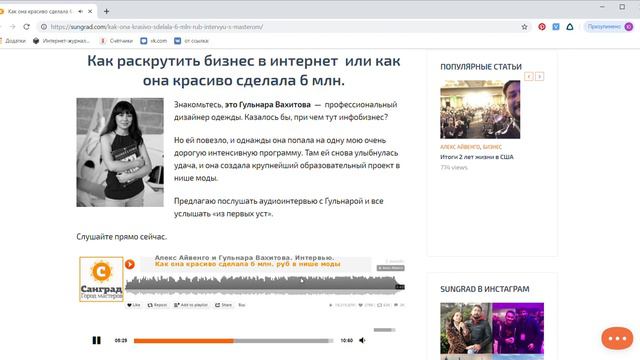
Task: Open the Buy link under waveform
Action: 242,305
